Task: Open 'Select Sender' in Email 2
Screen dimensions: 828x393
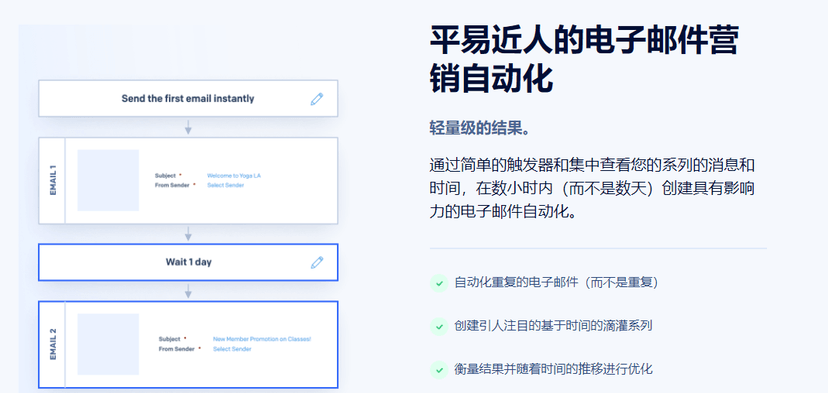Action: (232, 349)
